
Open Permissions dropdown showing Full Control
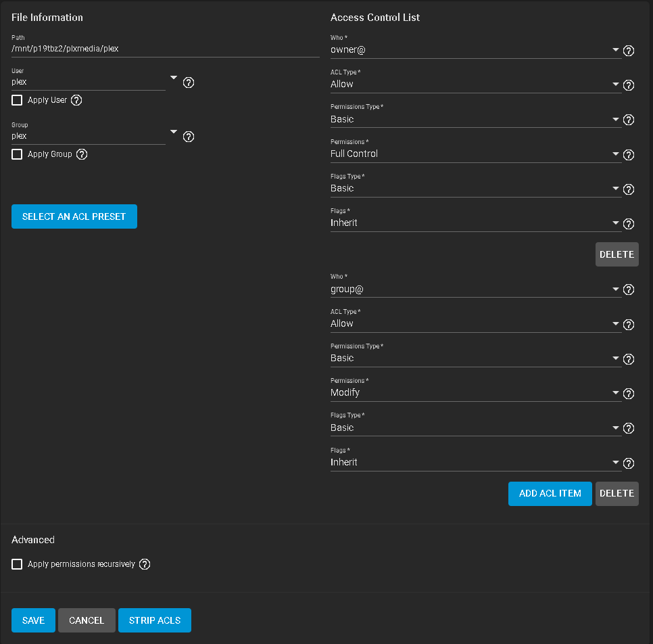[x=476, y=154]
